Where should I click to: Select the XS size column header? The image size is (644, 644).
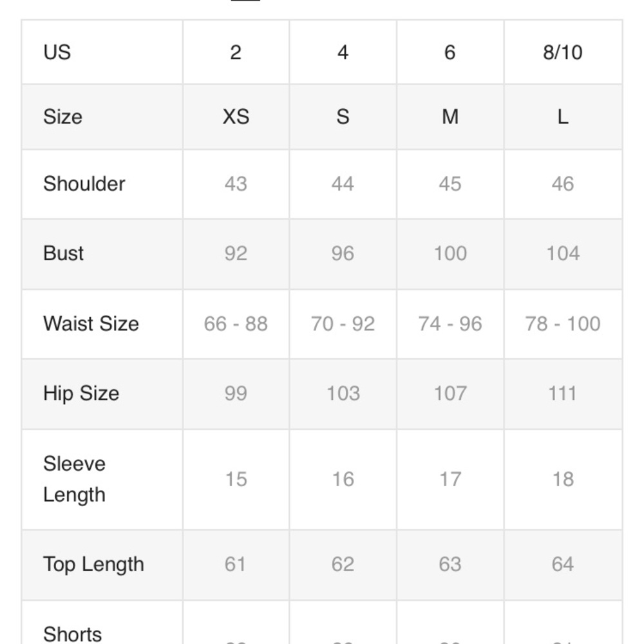click(236, 117)
